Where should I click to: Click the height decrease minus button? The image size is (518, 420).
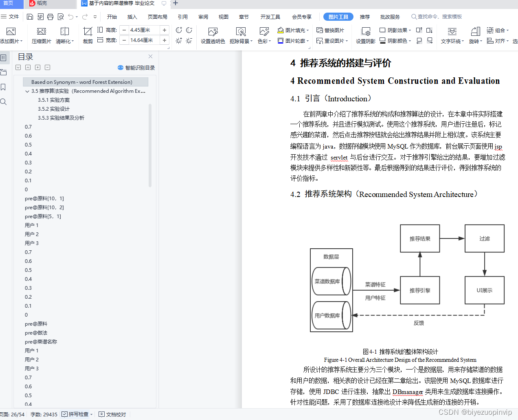(125, 30)
